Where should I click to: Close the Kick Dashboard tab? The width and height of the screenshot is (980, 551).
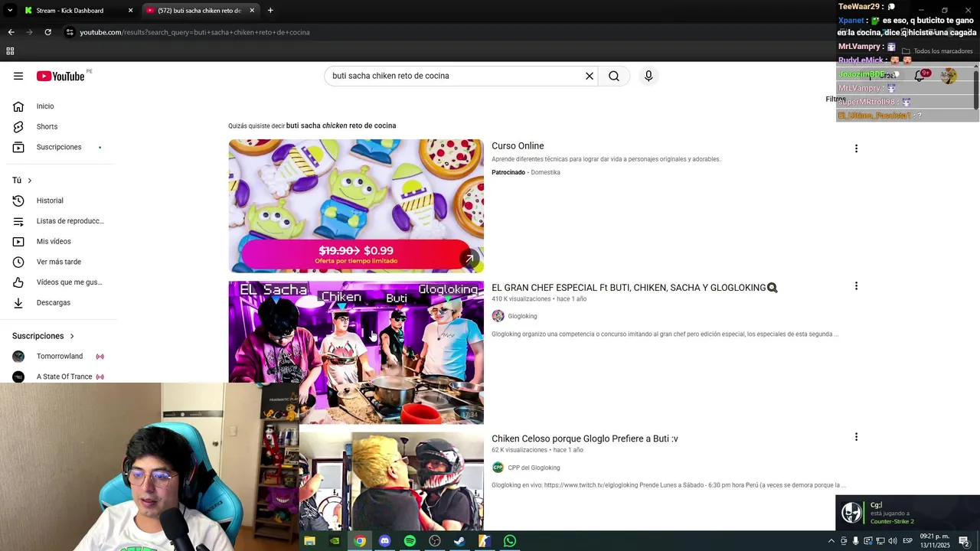tap(130, 11)
